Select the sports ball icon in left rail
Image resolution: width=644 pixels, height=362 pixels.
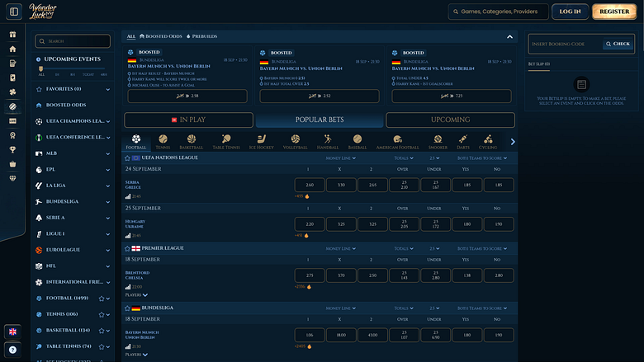(x=12, y=106)
